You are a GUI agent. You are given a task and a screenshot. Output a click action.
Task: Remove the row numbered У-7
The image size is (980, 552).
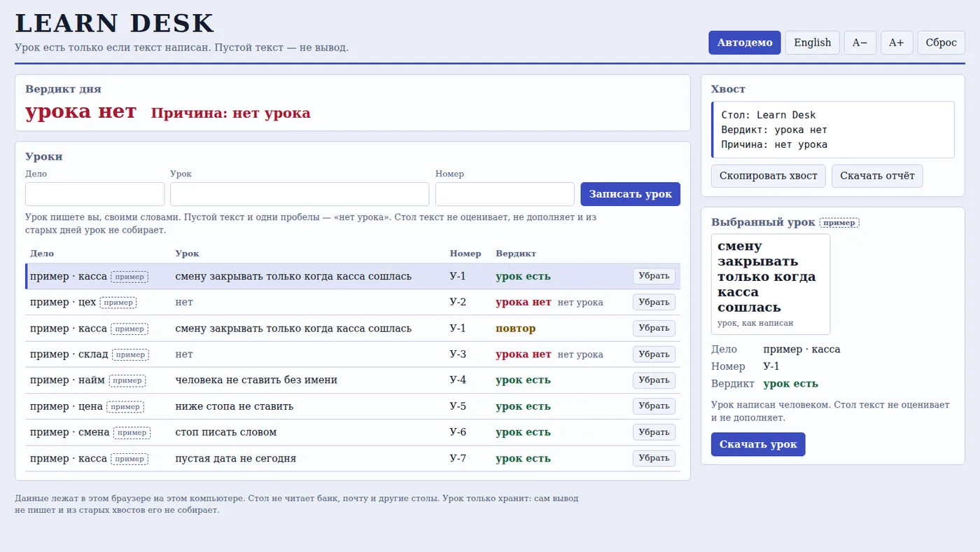(654, 458)
